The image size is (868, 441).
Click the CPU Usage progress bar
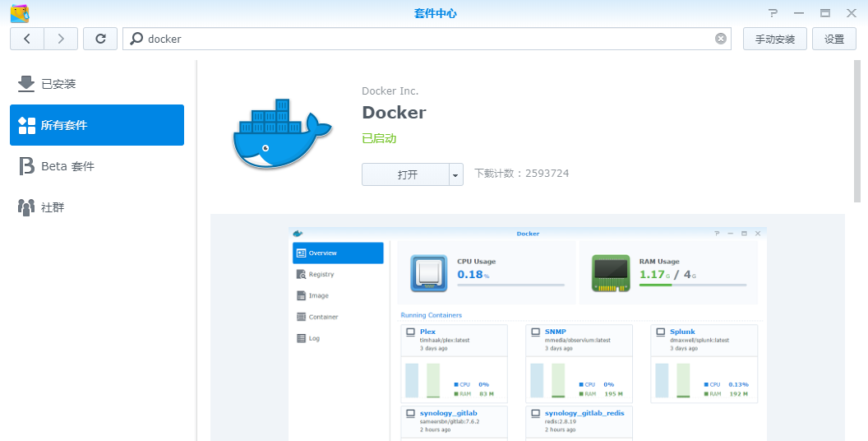(511, 285)
